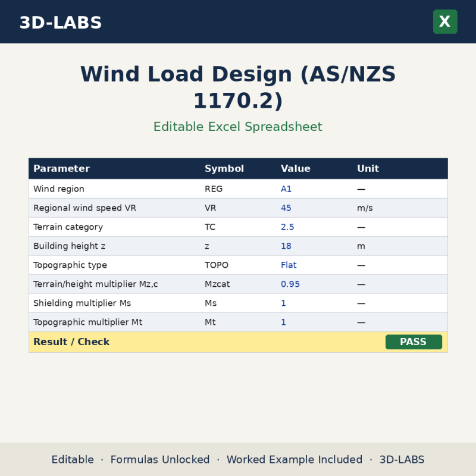Click the m/s unit cell

[x=365, y=208]
